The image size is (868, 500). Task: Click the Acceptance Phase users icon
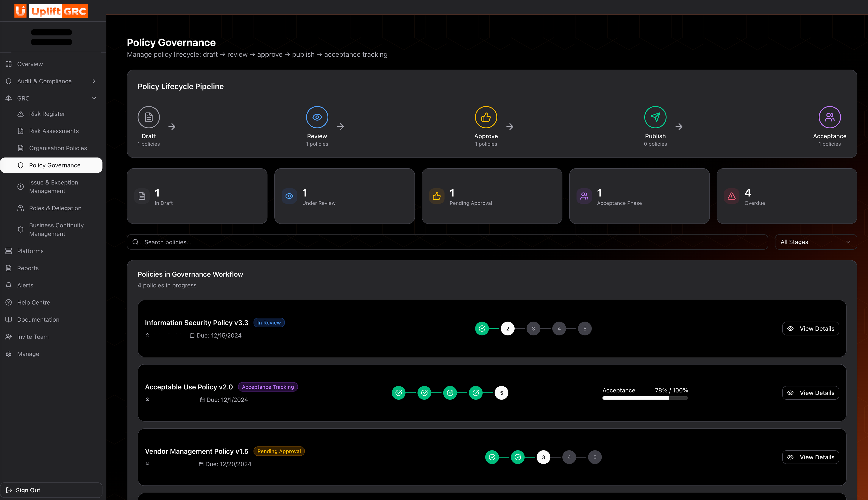pyautogui.click(x=584, y=196)
